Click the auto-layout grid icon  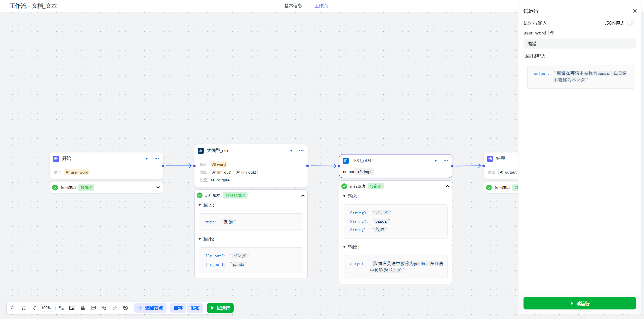(23, 308)
